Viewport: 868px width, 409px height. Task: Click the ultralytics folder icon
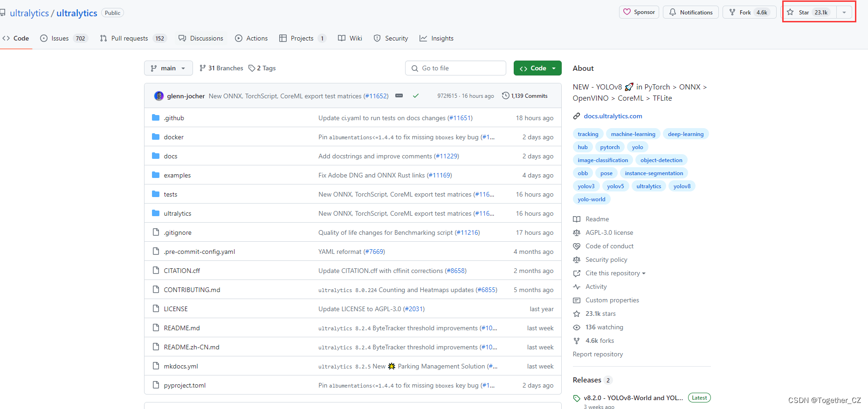pyautogui.click(x=156, y=213)
